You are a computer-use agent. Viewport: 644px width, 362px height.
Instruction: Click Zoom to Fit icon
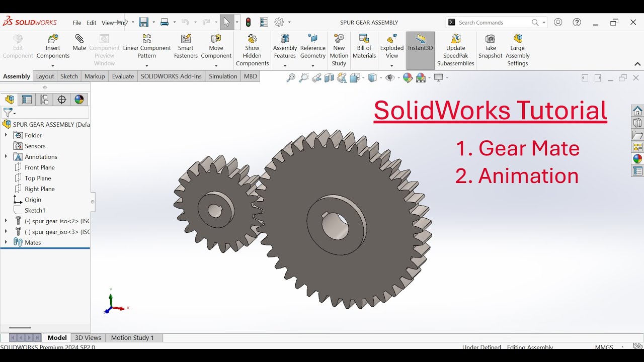(x=291, y=77)
